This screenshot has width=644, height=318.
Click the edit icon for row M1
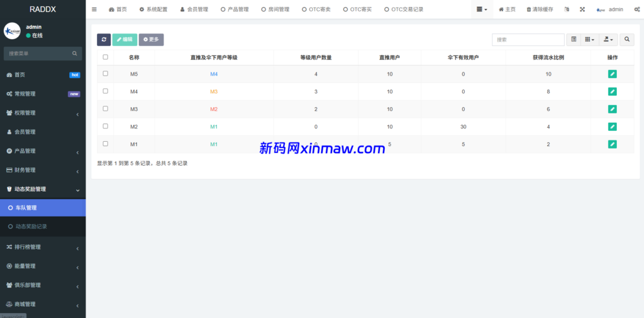[613, 144]
